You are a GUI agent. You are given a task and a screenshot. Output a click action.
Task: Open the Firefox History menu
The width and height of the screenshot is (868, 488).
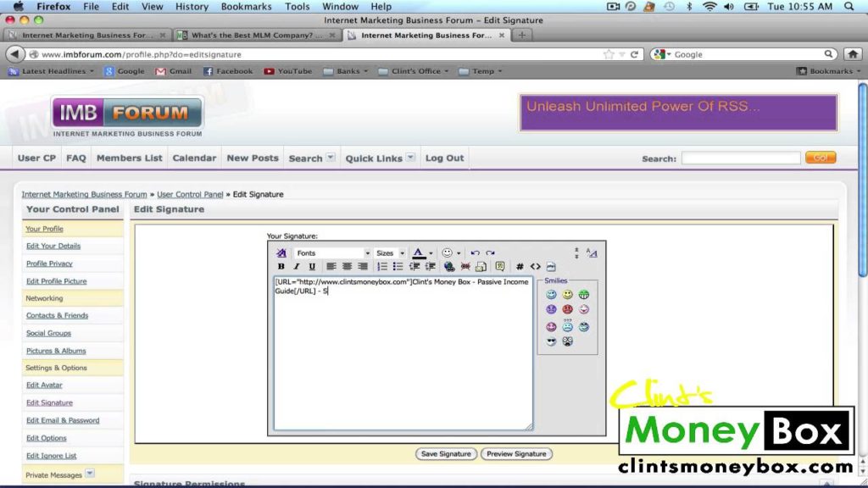click(x=192, y=7)
